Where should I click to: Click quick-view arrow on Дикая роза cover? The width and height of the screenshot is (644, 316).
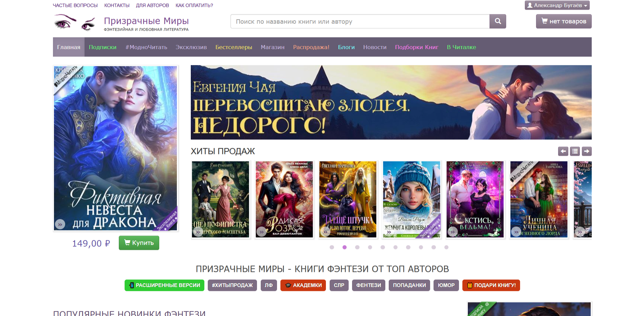pyautogui.click(x=261, y=232)
